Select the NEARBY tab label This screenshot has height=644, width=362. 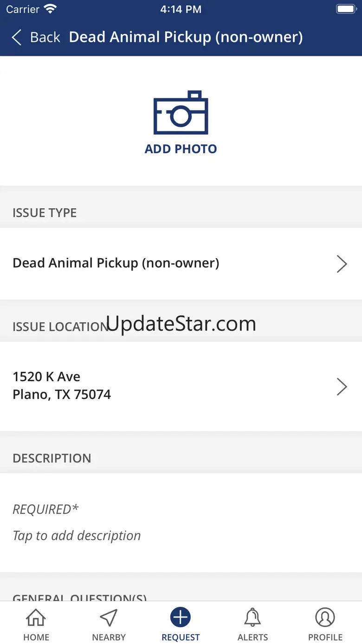(x=109, y=637)
